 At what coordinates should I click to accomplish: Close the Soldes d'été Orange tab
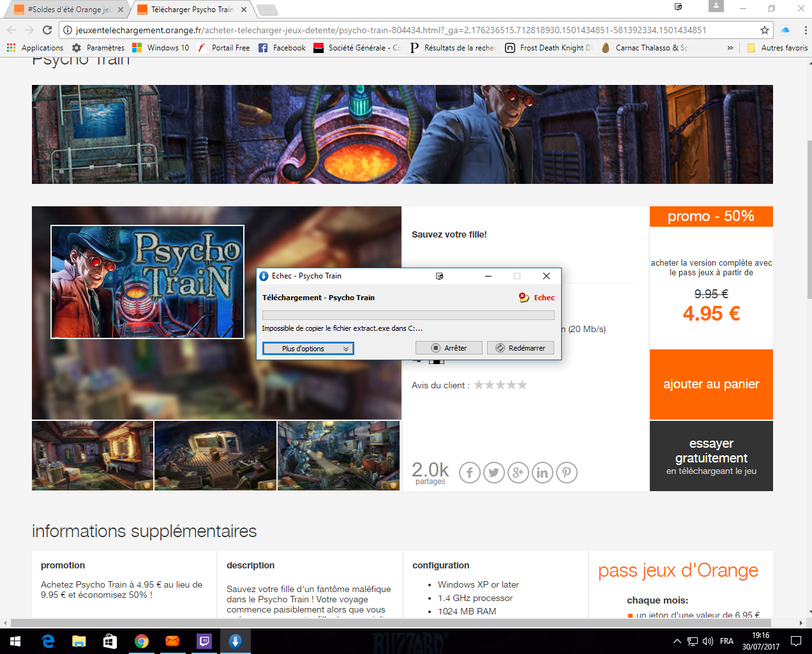tap(121, 10)
